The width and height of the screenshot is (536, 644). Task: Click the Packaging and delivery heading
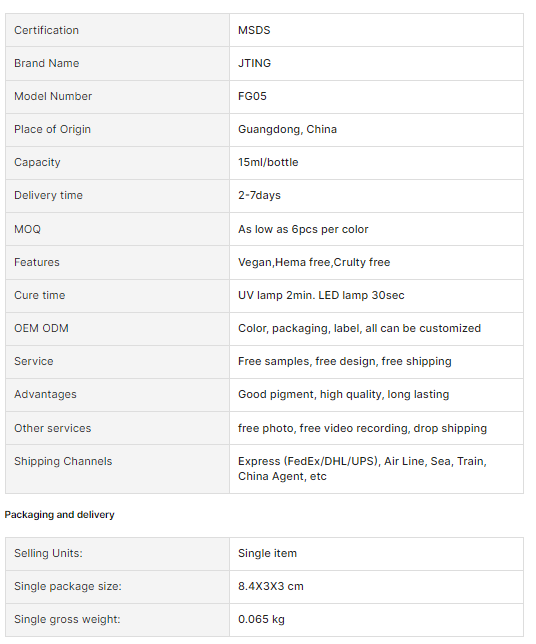tap(60, 515)
